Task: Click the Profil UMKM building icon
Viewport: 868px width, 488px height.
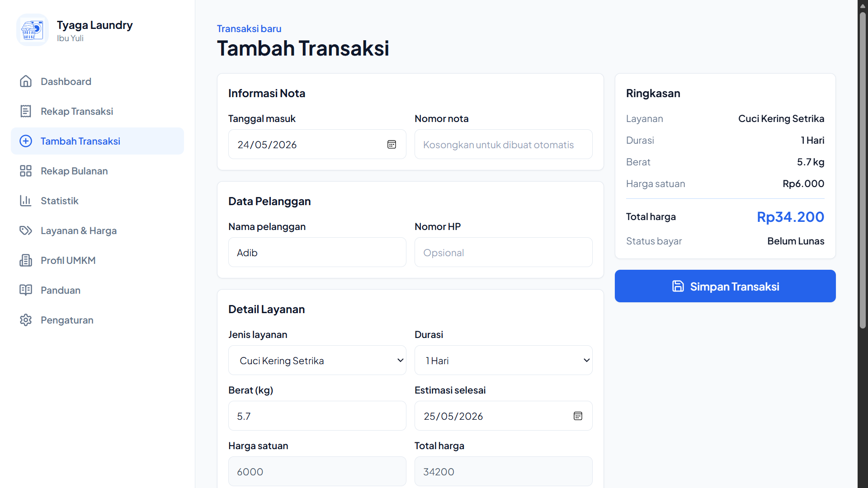Action: (x=26, y=260)
